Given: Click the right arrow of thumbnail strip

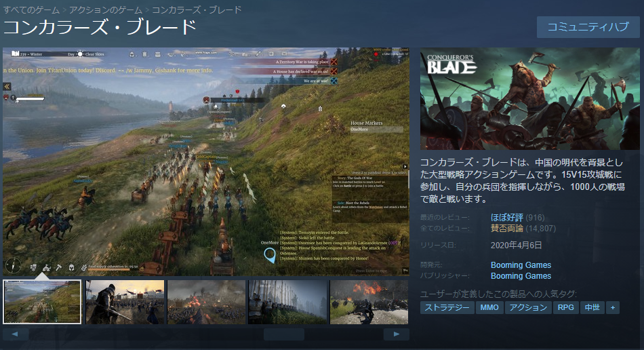Looking at the screenshot, I should click(x=397, y=334).
